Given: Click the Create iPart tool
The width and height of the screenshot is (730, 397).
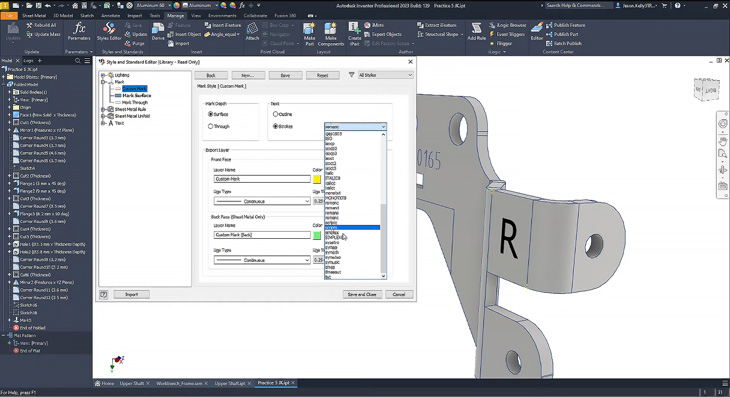Looking at the screenshot, I should (354, 34).
